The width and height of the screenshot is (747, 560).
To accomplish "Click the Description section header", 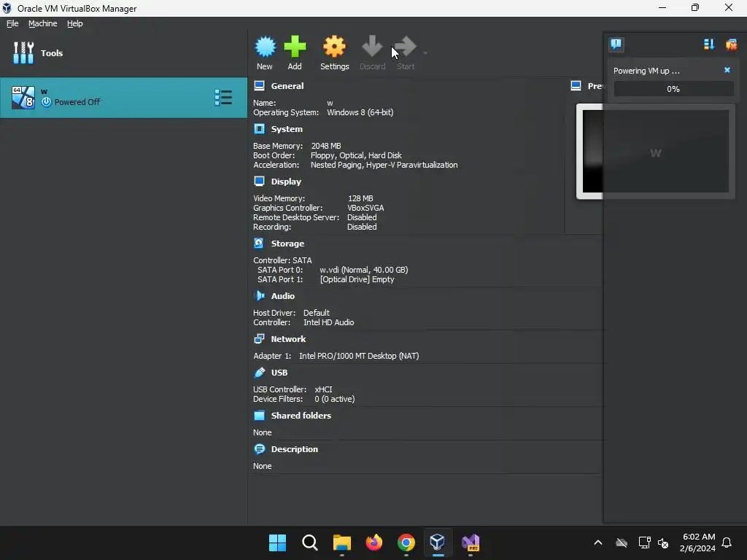I will (295, 449).
